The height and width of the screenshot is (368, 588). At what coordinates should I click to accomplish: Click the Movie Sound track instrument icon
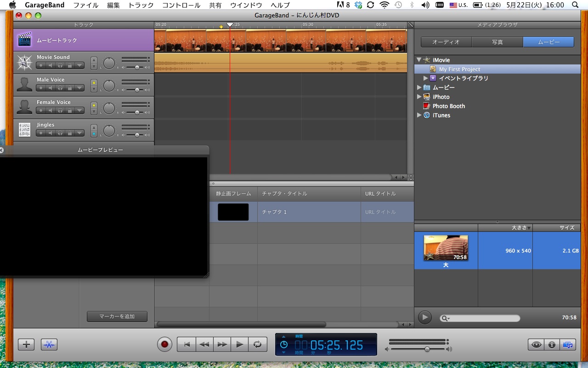pyautogui.click(x=24, y=63)
